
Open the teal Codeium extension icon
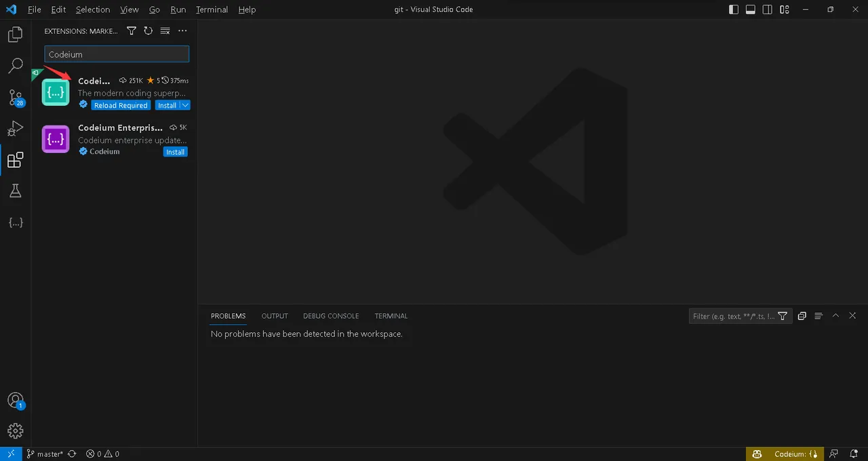click(56, 92)
